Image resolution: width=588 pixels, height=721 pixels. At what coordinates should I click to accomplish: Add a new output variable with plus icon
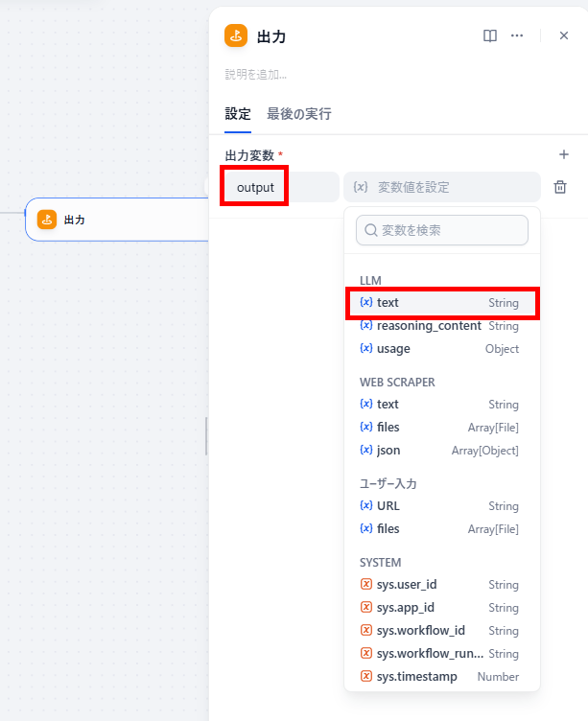click(x=564, y=154)
